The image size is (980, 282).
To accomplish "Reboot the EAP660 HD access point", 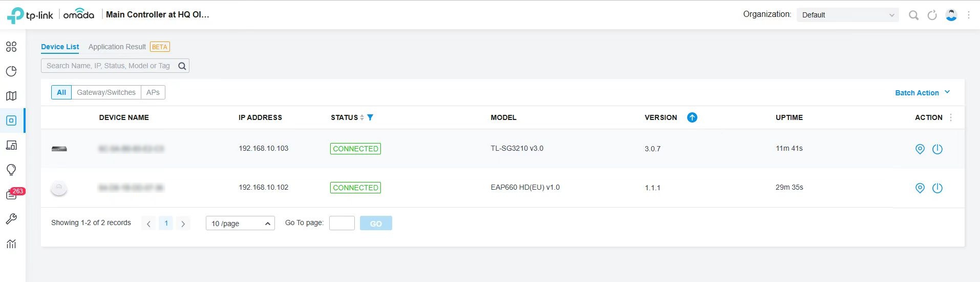I will [937, 188].
